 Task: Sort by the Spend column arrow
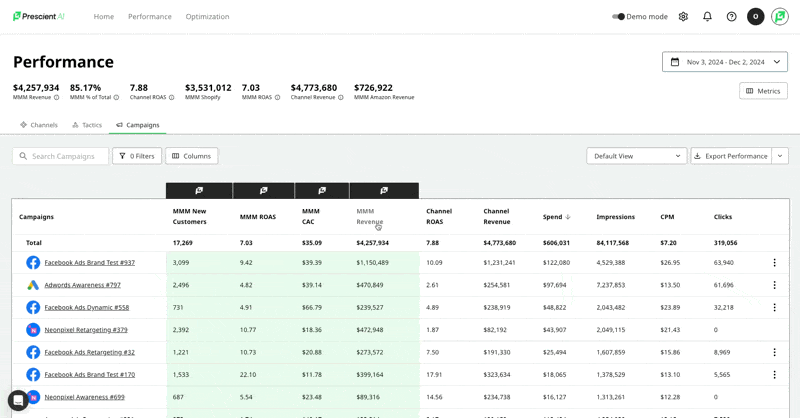pyautogui.click(x=568, y=217)
